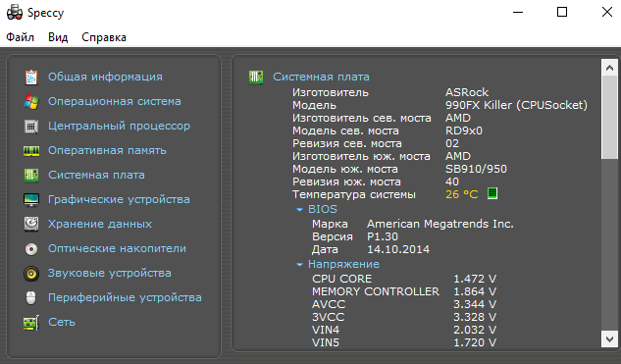Click the MEMORY CONTROLLER voltage label
The height and width of the screenshot is (364, 621).
point(376,291)
